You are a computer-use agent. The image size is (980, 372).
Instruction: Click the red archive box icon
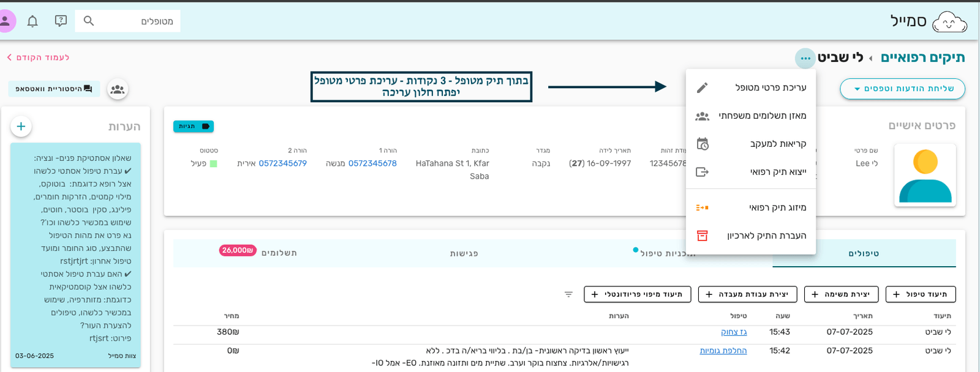[703, 236]
